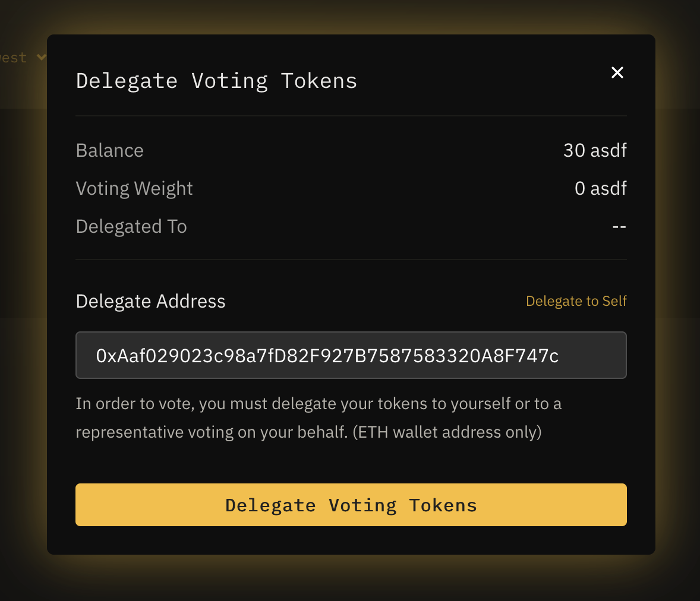Click the divider above Delegate Address
Screen dimensions: 700x601
pyautogui.click(x=351, y=260)
